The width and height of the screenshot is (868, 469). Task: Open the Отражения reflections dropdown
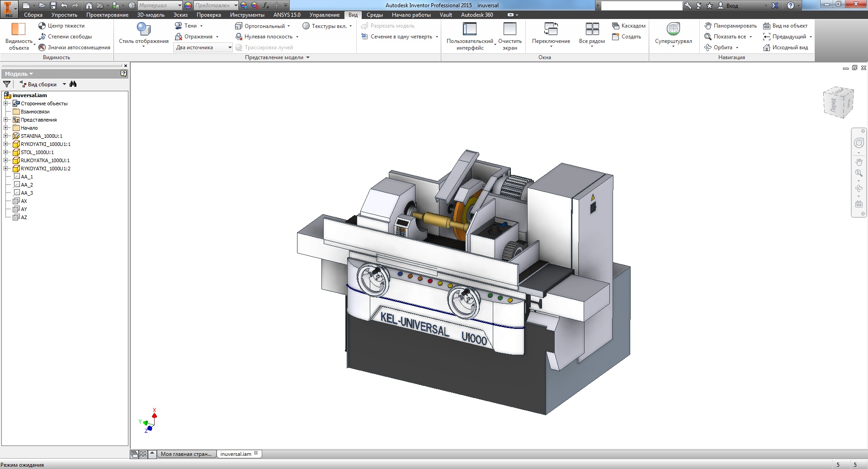tap(197, 37)
